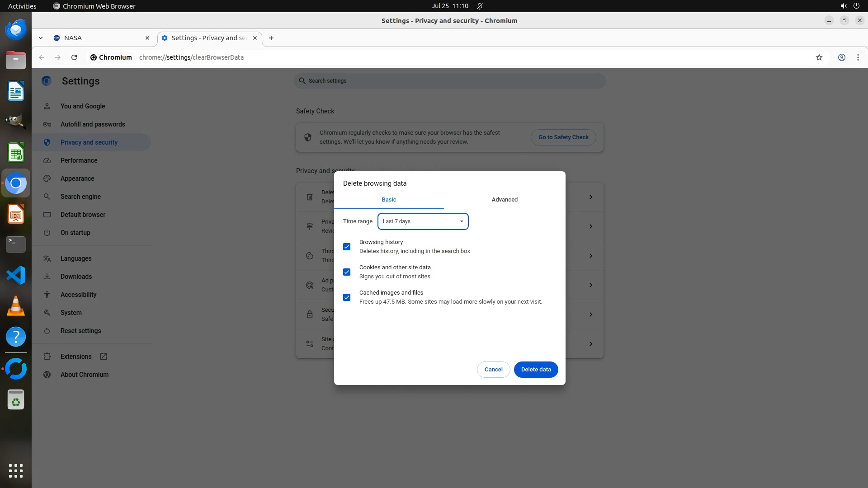Image resolution: width=868 pixels, height=488 pixels.
Task: Click the Cancel button
Action: [x=493, y=370]
